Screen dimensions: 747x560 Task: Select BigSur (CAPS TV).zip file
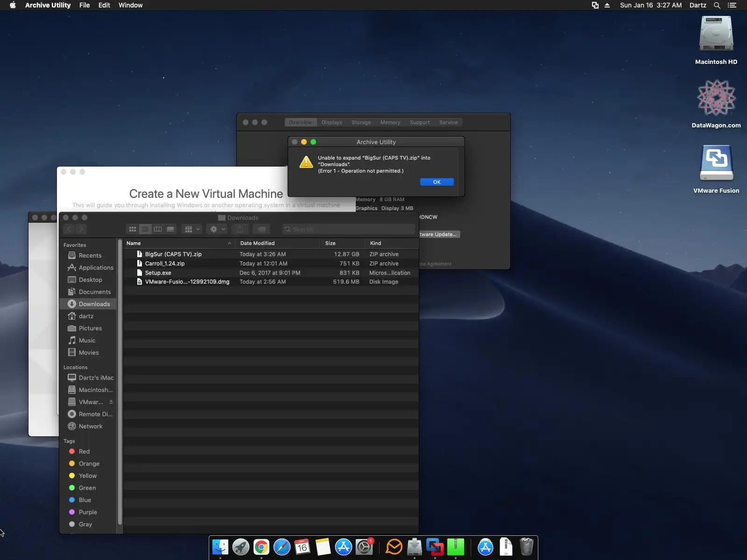[271, 254]
